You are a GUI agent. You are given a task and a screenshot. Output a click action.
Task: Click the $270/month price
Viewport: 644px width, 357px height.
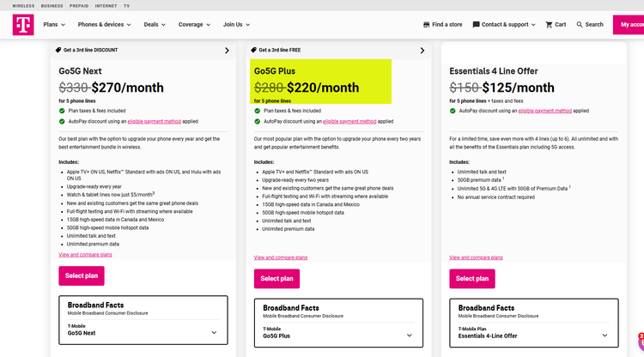[128, 88]
